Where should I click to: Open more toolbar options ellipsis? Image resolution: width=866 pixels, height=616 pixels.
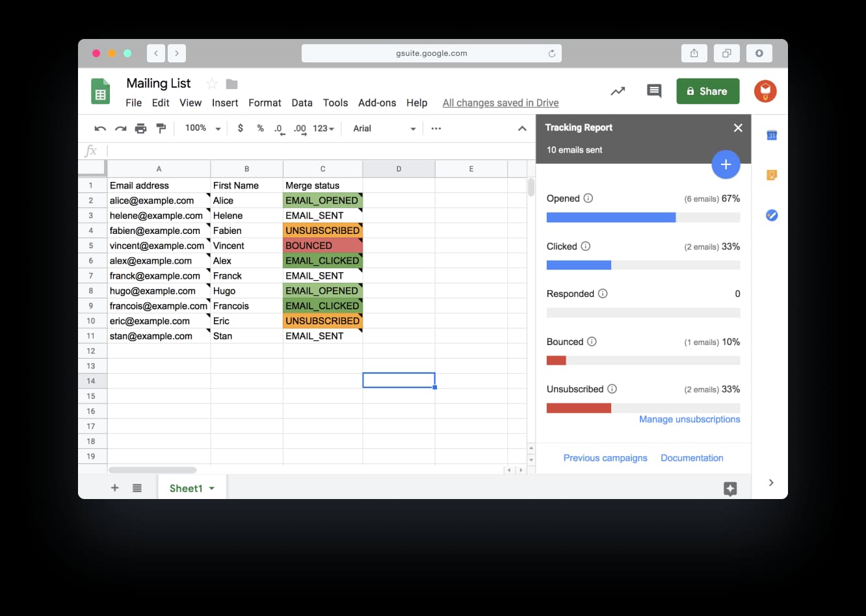pos(436,129)
